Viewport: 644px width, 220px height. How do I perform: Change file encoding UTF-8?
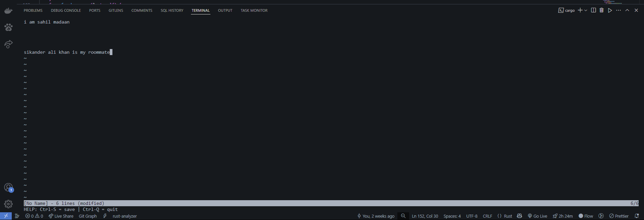[472, 216]
